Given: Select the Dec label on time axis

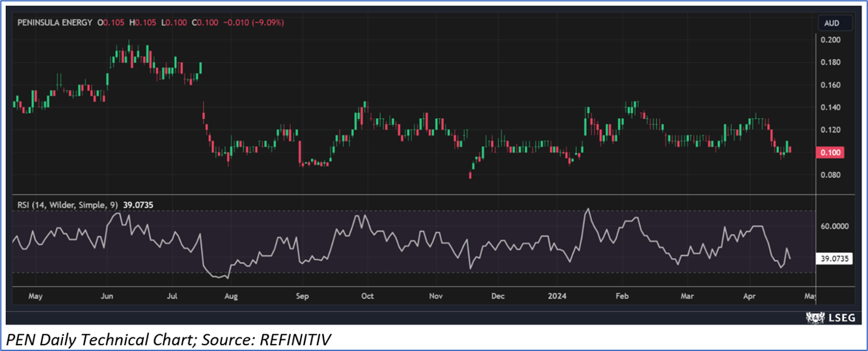Looking at the screenshot, I should tap(498, 296).
